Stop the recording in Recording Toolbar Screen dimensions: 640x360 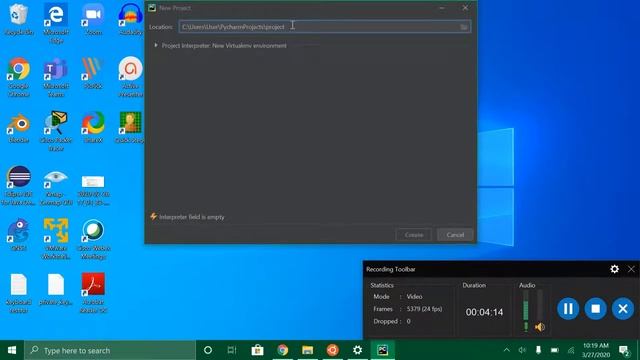596,309
